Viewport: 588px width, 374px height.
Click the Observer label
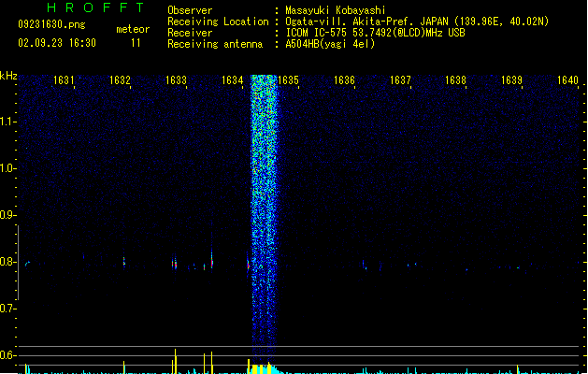tap(190, 10)
